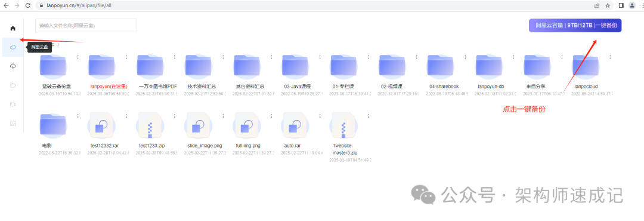
Task: Open more options for auto.rar
Action: (x=320, y=116)
